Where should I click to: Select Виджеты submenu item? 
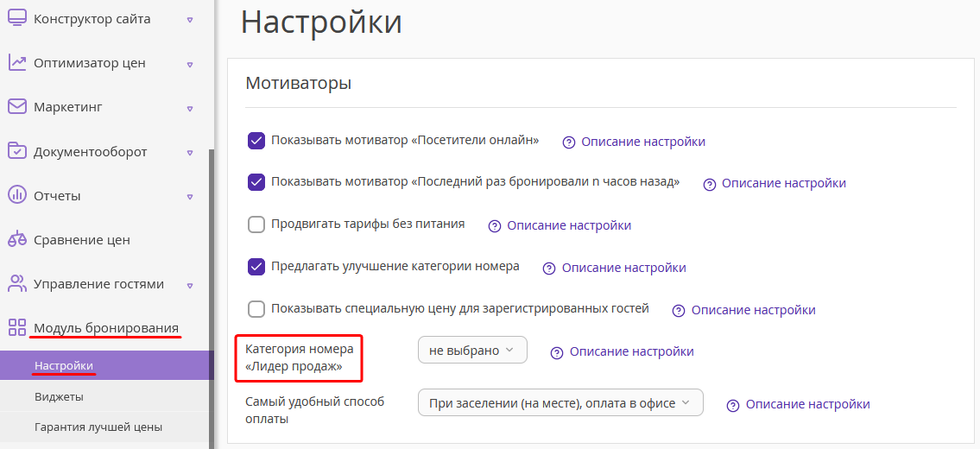coord(107,396)
